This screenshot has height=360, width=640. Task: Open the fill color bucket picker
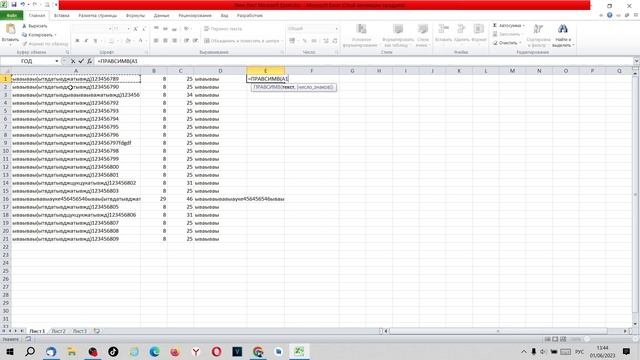tap(128, 41)
